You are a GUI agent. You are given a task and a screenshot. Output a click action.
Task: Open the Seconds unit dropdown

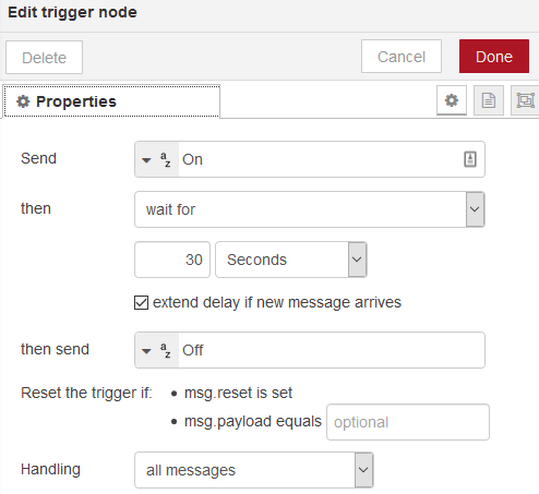click(x=291, y=260)
